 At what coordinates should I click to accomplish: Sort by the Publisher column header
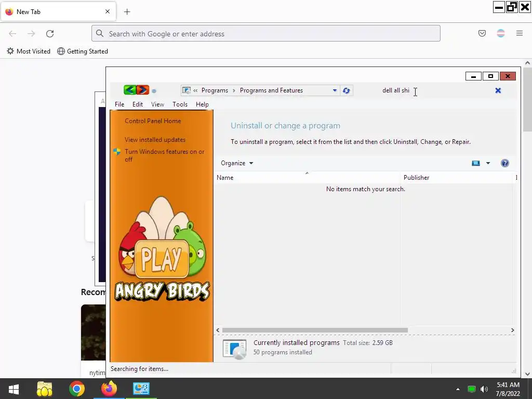pos(456,178)
